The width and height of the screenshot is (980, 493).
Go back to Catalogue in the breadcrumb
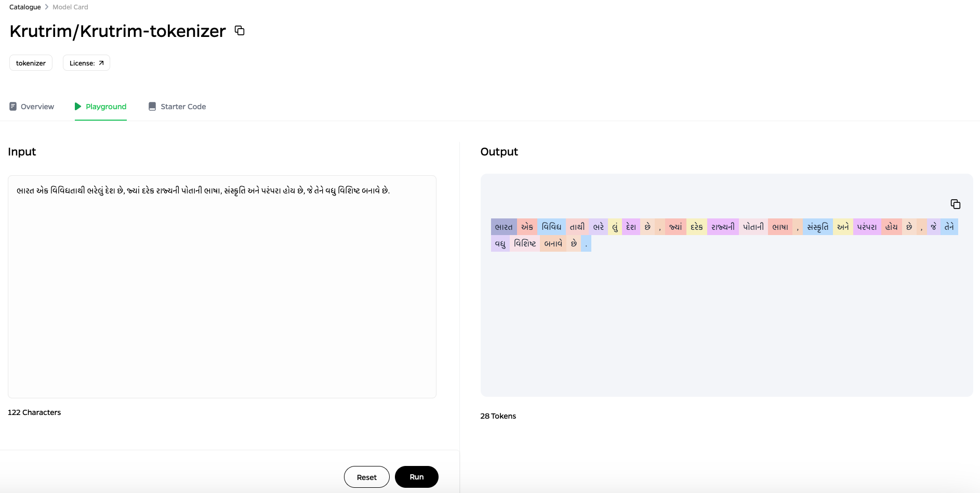coord(25,7)
